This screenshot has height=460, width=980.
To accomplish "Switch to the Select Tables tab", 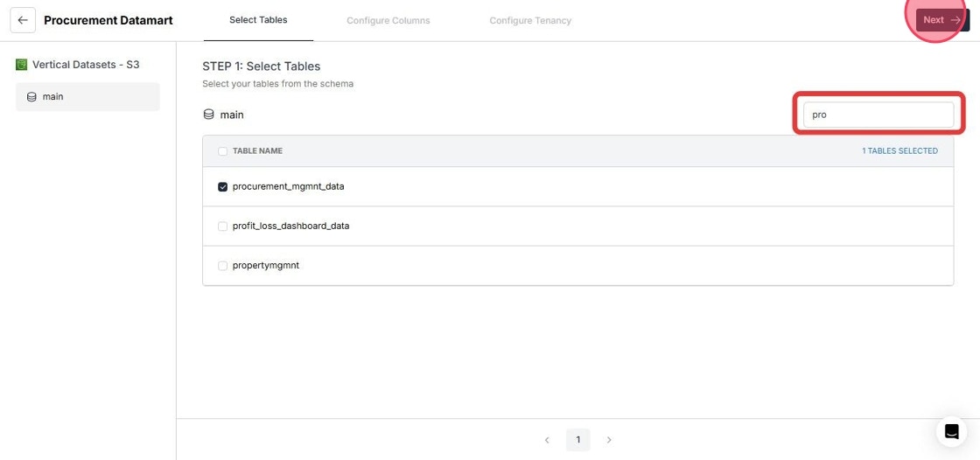I will click(x=258, y=20).
